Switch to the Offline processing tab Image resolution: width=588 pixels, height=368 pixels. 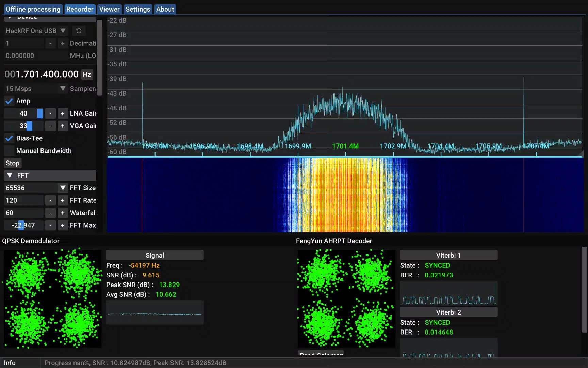(x=33, y=9)
